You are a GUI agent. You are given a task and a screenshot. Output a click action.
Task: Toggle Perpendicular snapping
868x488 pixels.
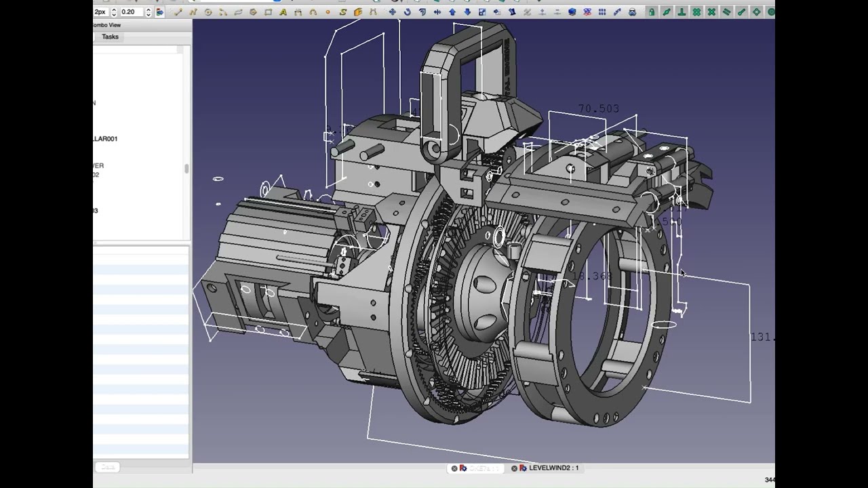(682, 12)
